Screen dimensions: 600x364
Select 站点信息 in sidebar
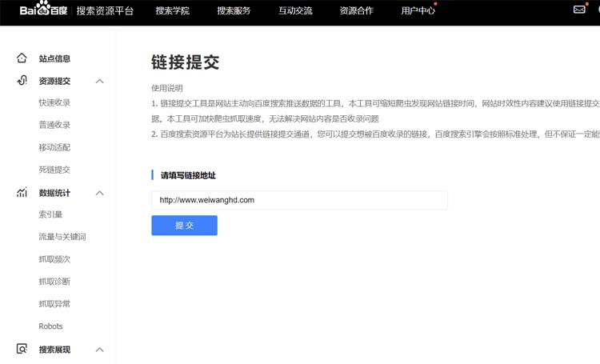tap(54, 58)
